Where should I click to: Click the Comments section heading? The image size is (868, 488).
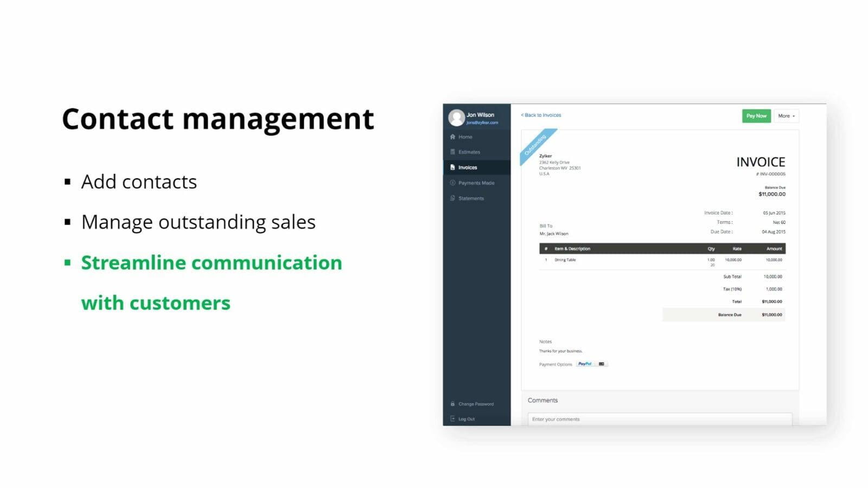(x=542, y=400)
